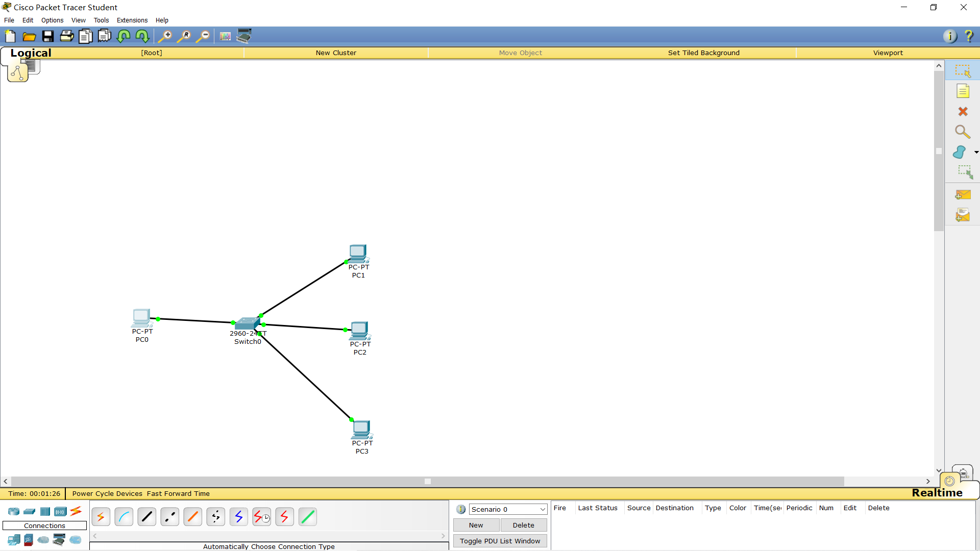Screen dimensions: 980x551
Task: Choose the console cable connection
Action: (124, 517)
